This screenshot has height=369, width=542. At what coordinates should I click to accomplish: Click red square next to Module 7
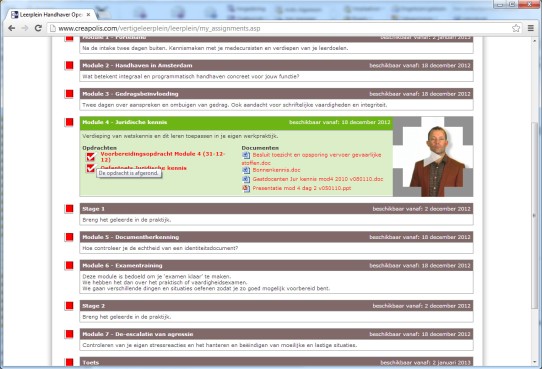[69, 334]
